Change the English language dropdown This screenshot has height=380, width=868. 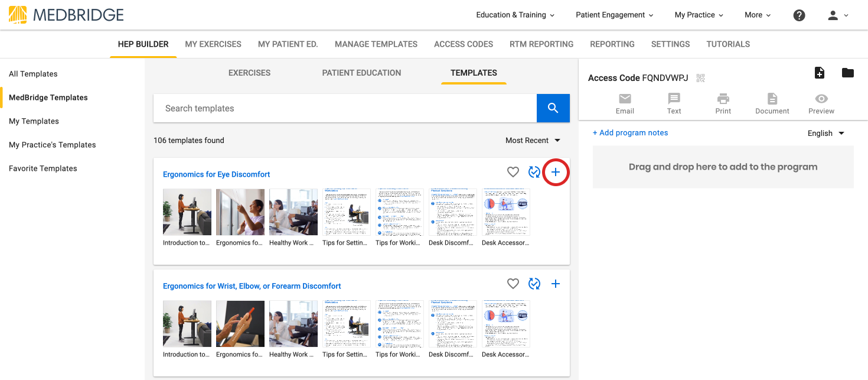(826, 134)
